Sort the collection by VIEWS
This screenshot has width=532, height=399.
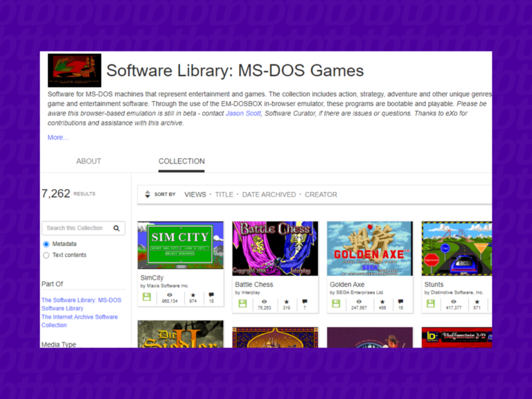click(x=195, y=195)
